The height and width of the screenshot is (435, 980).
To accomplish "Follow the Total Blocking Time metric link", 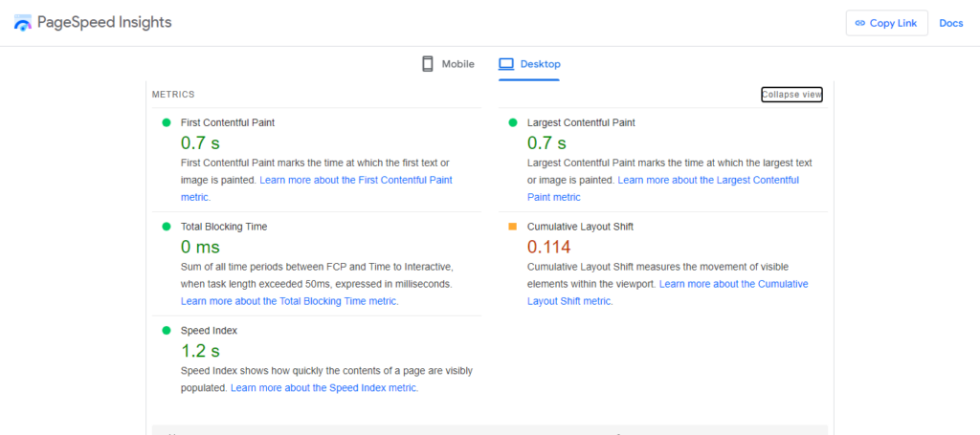I will tap(289, 301).
